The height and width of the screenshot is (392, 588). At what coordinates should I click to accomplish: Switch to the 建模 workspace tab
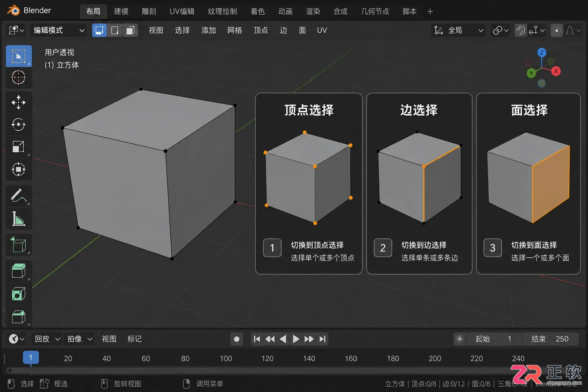click(x=121, y=11)
